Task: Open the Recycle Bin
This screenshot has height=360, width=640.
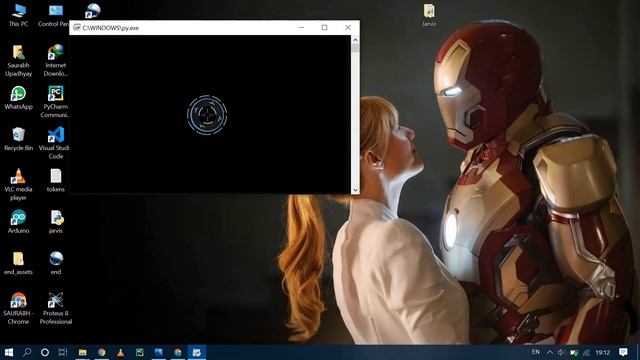Action: (18, 139)
